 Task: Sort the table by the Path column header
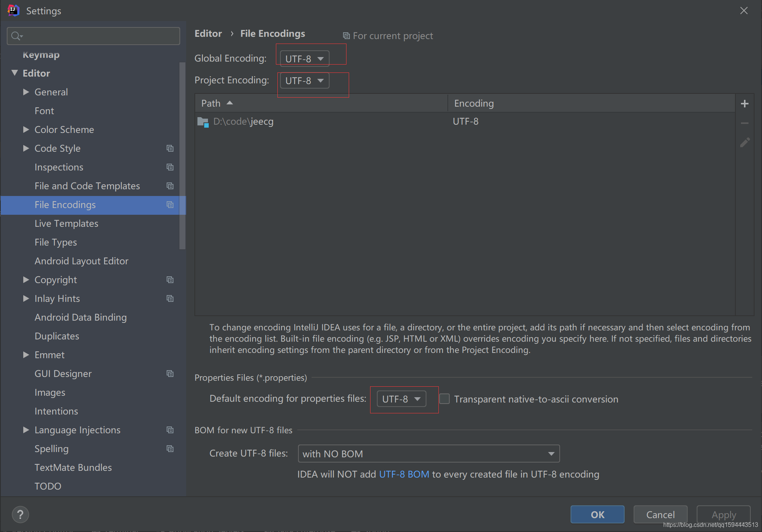[211, 103]
